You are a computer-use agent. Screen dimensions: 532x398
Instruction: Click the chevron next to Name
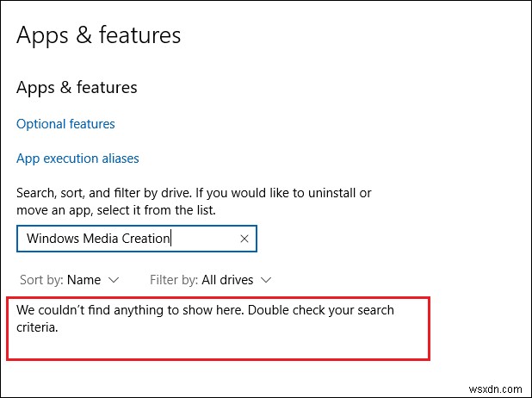click(x=114, y=280)
